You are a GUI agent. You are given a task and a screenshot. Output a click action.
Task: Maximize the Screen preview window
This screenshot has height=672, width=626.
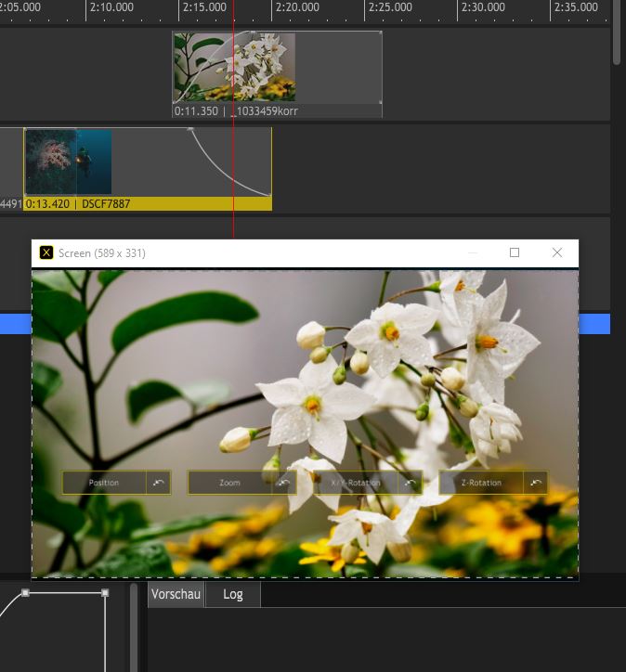[x=515, y=252]
